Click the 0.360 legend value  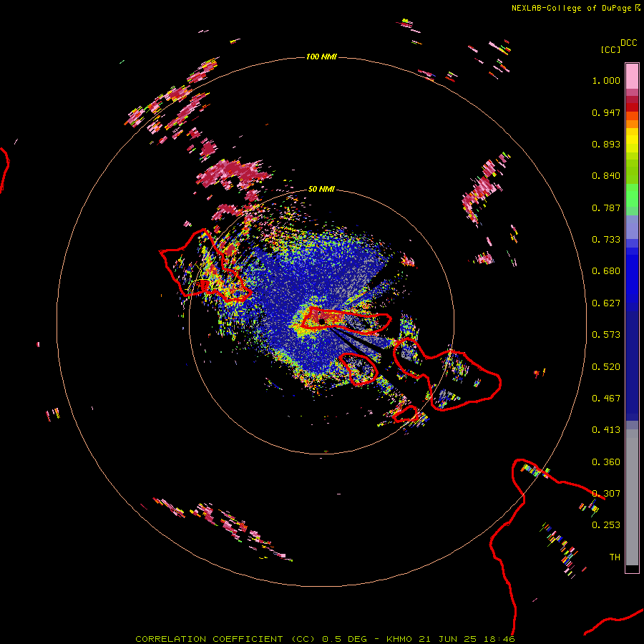[x=606, y=462]
